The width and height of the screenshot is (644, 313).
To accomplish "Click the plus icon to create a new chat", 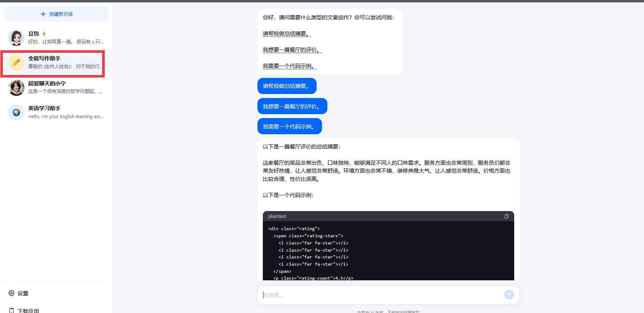I will pyautogui.click(x=43, y=14).
